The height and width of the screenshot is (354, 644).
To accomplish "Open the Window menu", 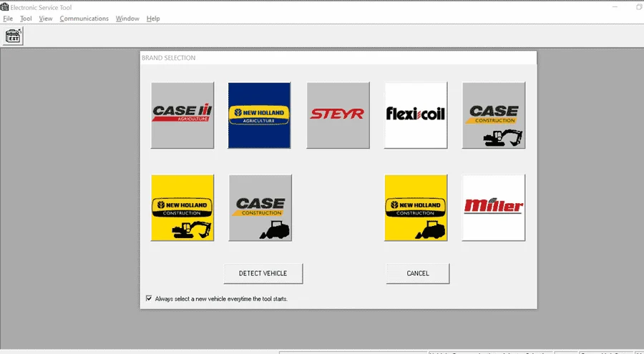I will (127, 19).
